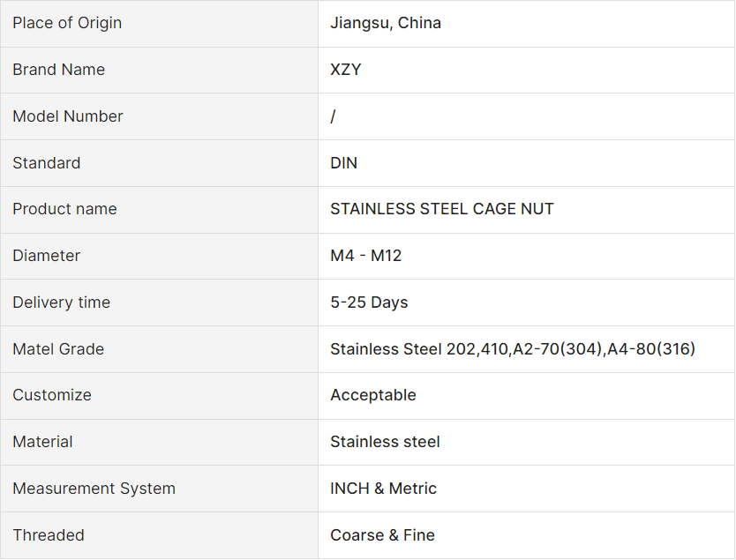
Task: Select the 'INCH & Metric' value
Action: (x=384, y=489)
